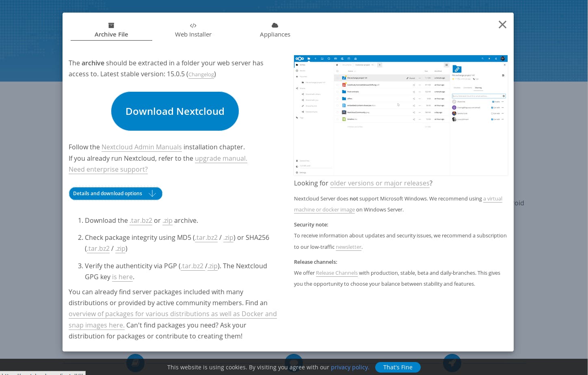The height and width of the screenshot is (375, 588).
Task: Open the Release Channels link
Action: pos(337,273)
